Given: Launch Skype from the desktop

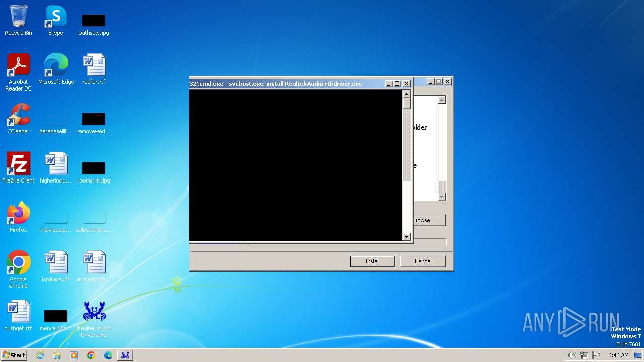Looking at the screenshot, I should [x=55, y=20].
